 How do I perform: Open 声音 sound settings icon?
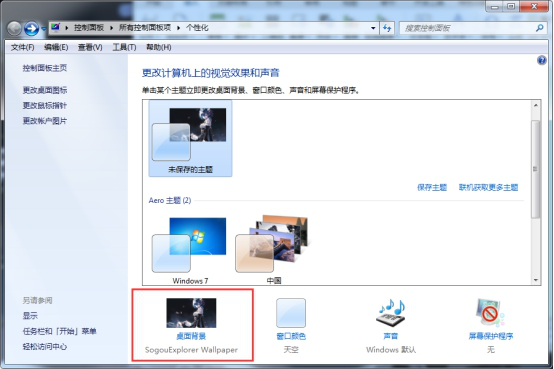click(391, 313)
